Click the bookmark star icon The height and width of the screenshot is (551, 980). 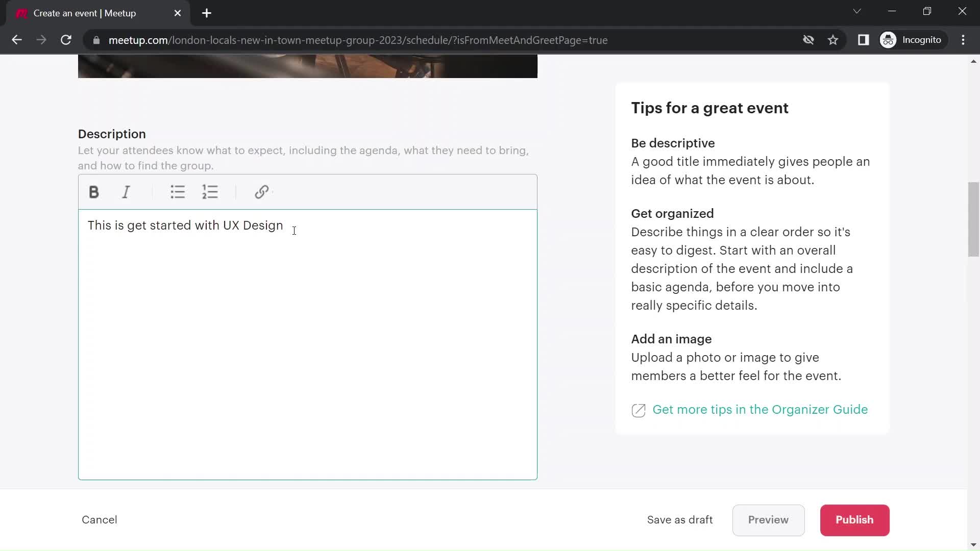point(834,40)
